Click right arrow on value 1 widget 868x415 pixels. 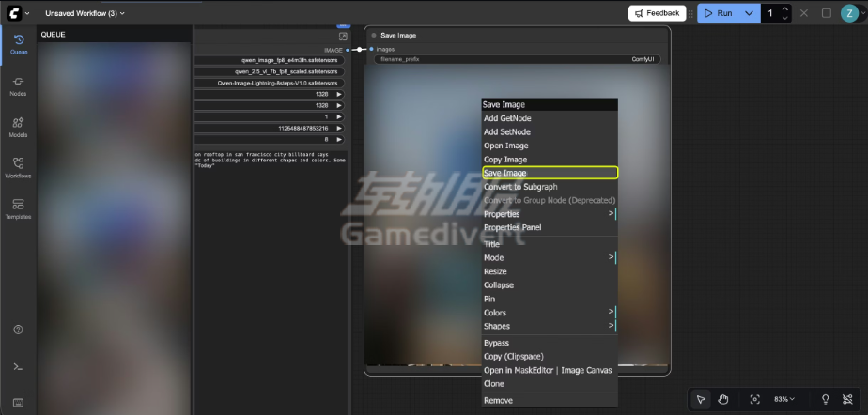[339, 116]
